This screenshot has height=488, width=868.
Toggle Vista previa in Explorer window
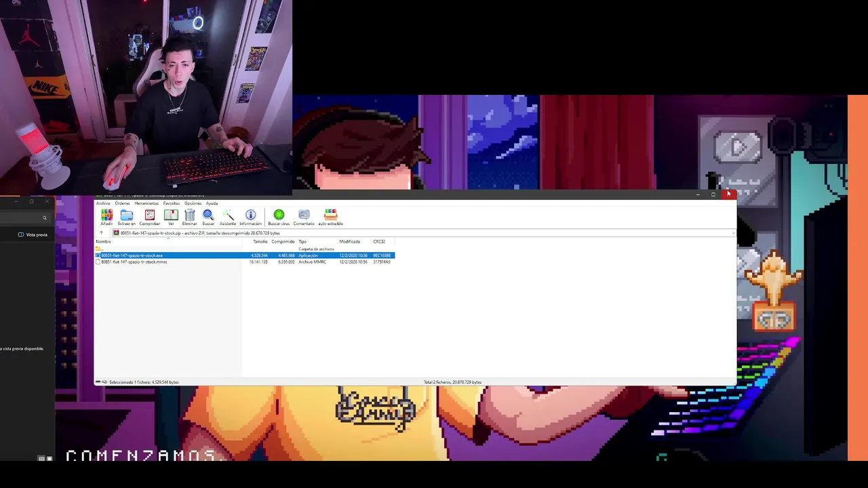tap(33, 235)
